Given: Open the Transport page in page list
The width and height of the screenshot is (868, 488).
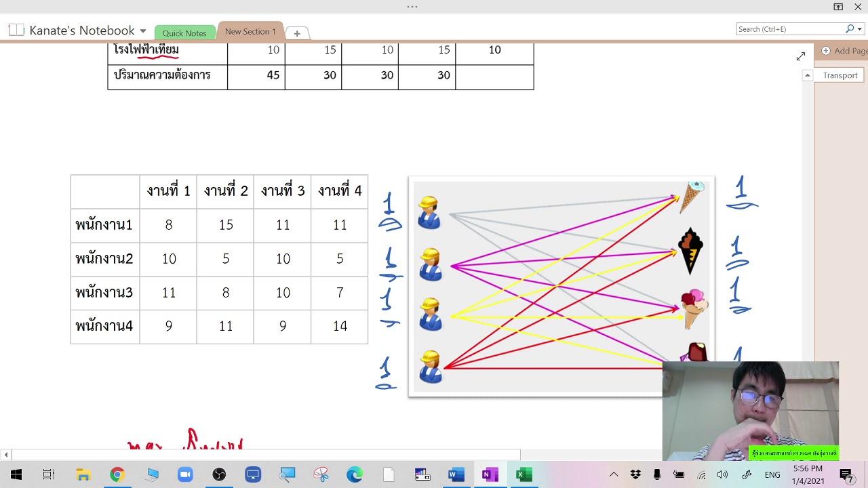Looking at the screenshot, I should (840, 75).
